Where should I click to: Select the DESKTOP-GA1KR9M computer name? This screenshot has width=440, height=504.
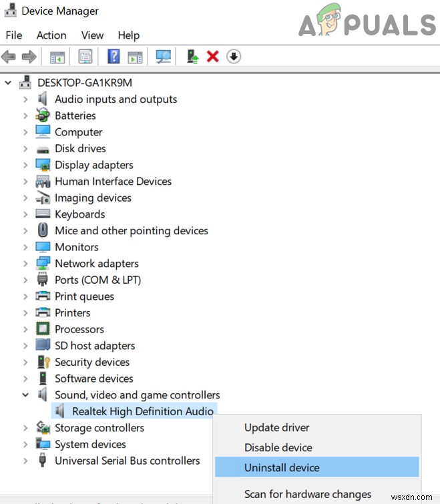coord(85,83)
